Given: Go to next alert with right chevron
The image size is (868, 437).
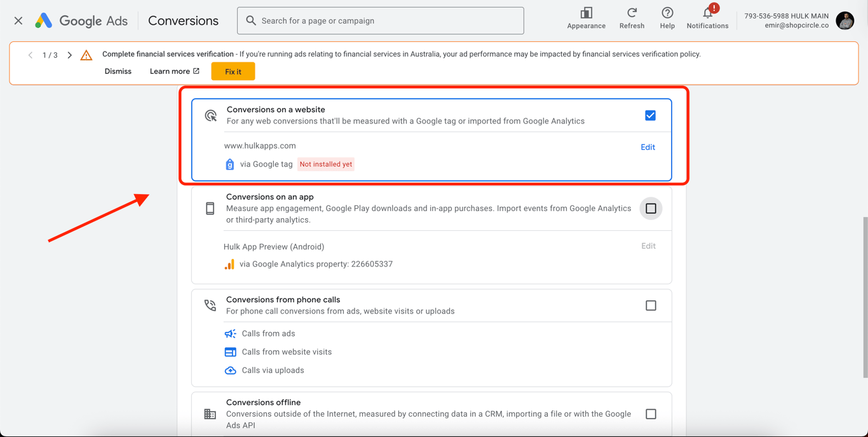Looking at the screenshot, I should pyautogui.click(x=70, y=55).
